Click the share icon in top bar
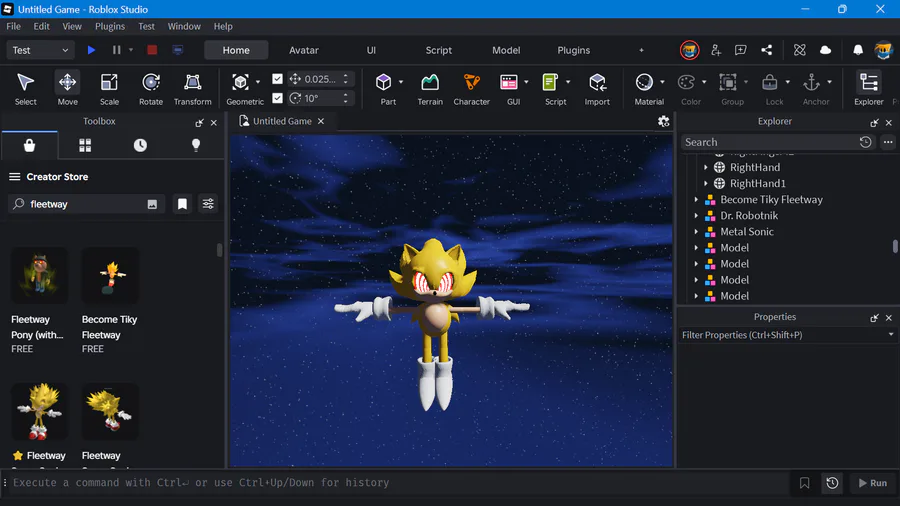The height and width of the screenshot is (506, 900). coord(766,50)
